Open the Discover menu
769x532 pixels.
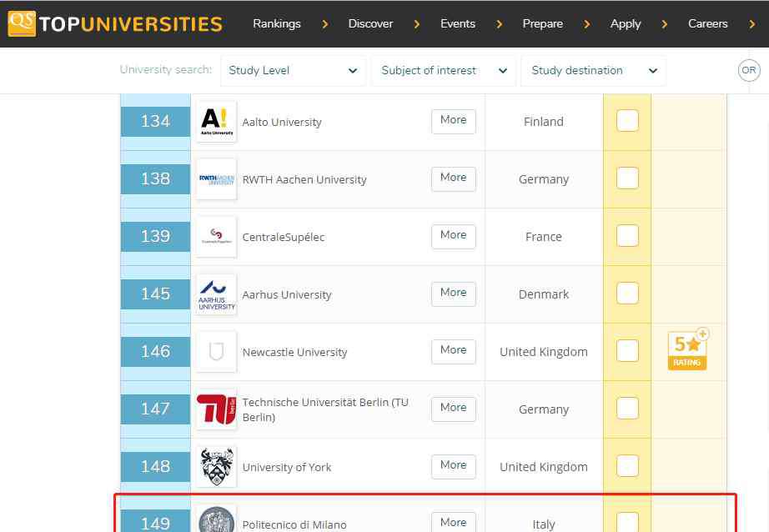(x=371, y=24)
